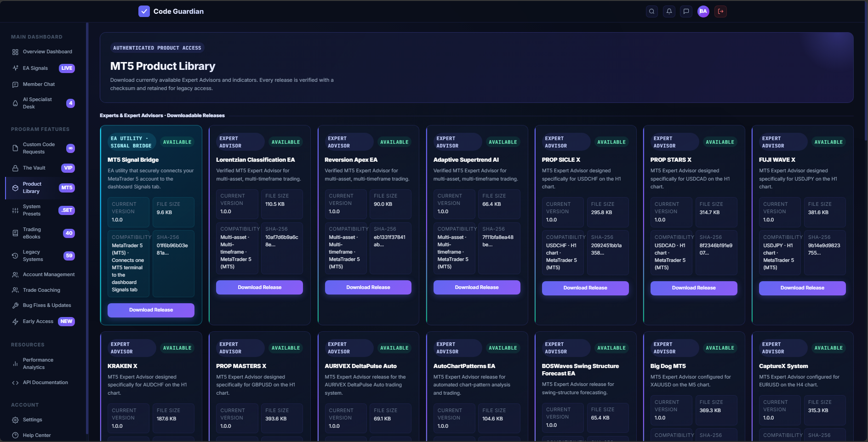Screen dimensions: 868x442
Task: Download Adaptive Supertrend AI release
Action: (x=477, y=288)
